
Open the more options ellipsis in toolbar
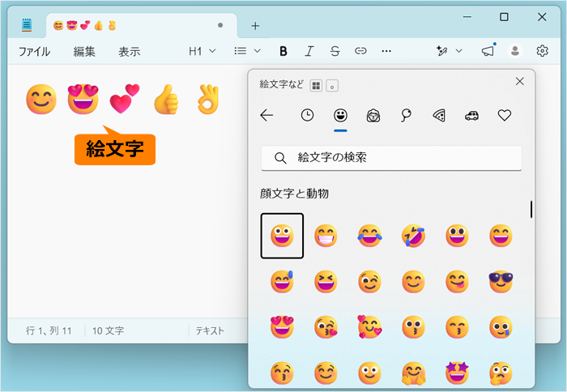(386, 51)
